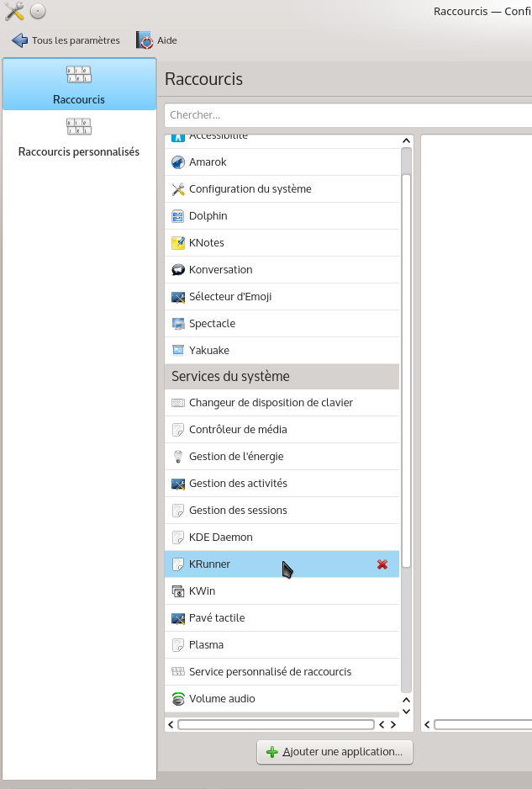
Task: Click the Dolphin file manager icon
Action: [178, 216]
